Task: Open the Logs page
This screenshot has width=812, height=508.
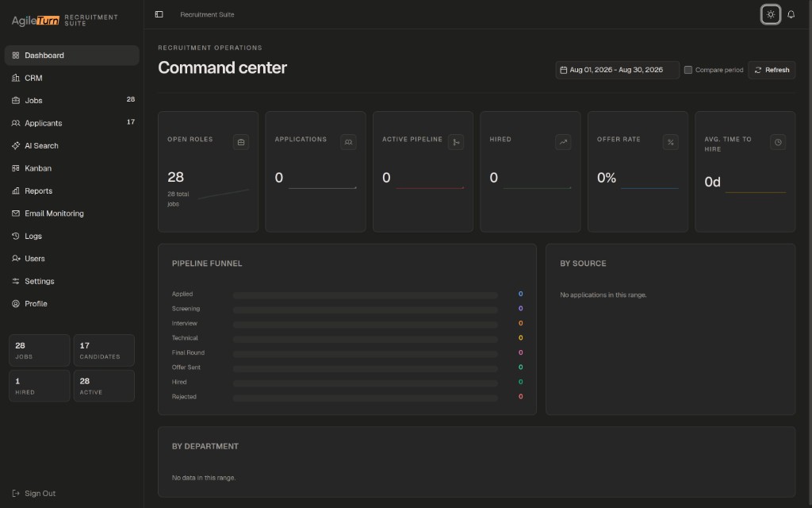Action: coord(72,236)
